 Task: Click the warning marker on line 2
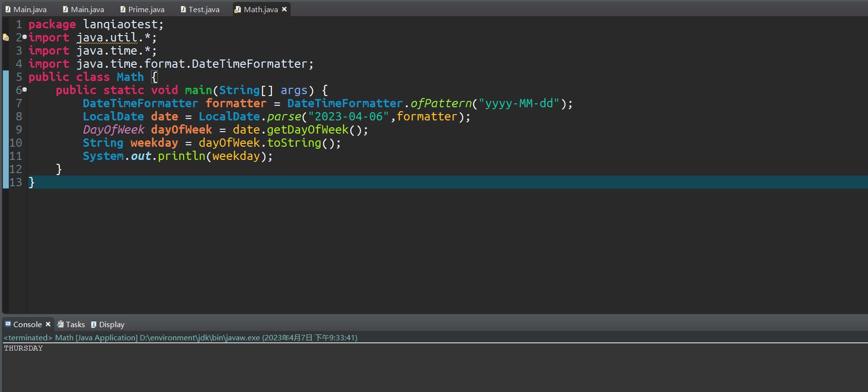pyautogui.click(x=6, y=38)
